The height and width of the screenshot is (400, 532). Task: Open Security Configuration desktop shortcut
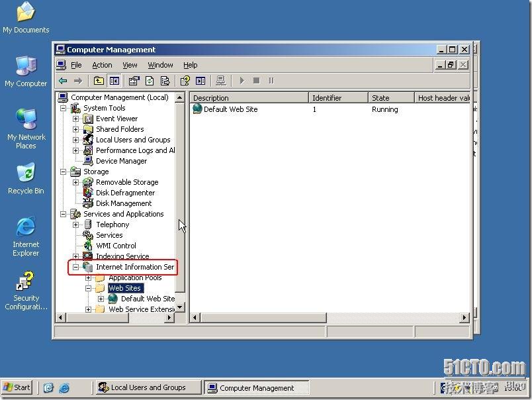click(x=26, y=291)
